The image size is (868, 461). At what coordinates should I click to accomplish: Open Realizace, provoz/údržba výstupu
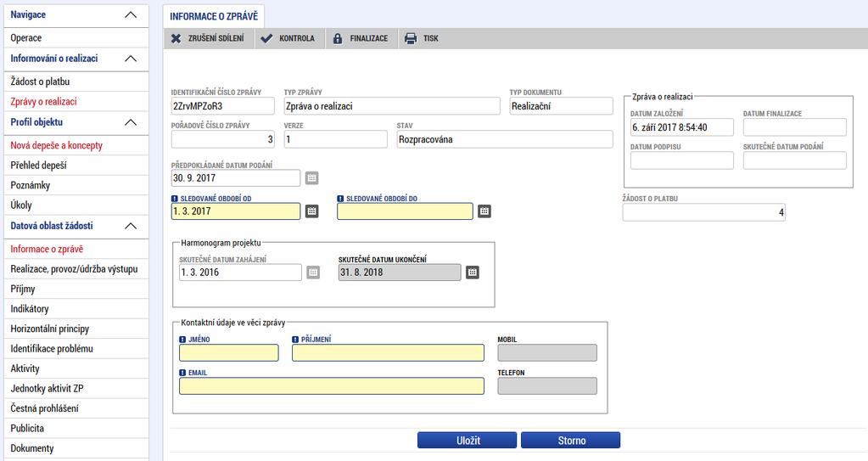(x=76, y=269)
